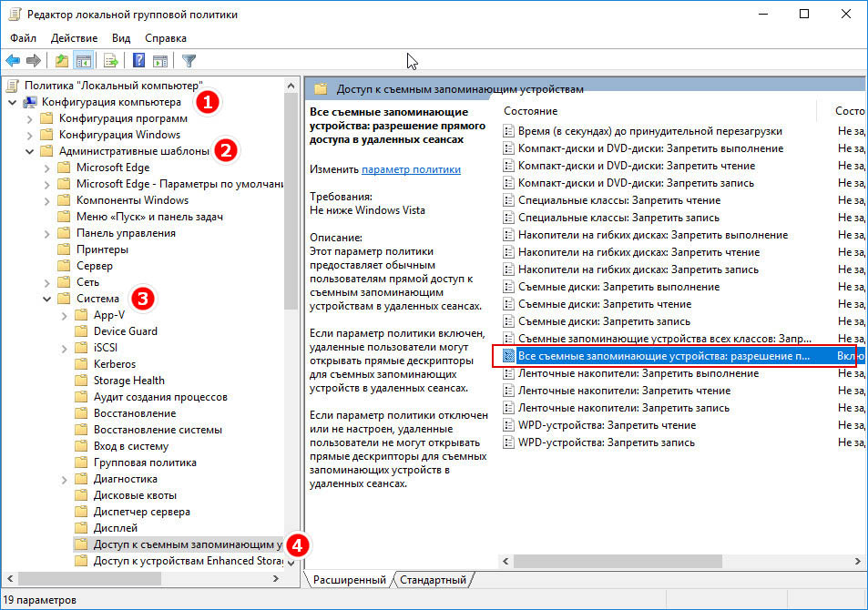868x610 pixels.
Task: Expand the Microsoft Edge folder node
Action: 46,168
